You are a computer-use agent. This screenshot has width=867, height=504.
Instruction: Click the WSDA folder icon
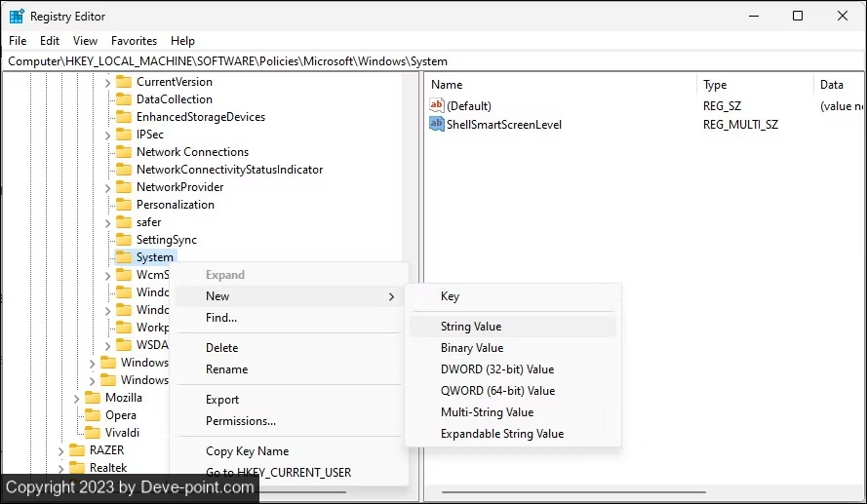[x=123, y=345]
